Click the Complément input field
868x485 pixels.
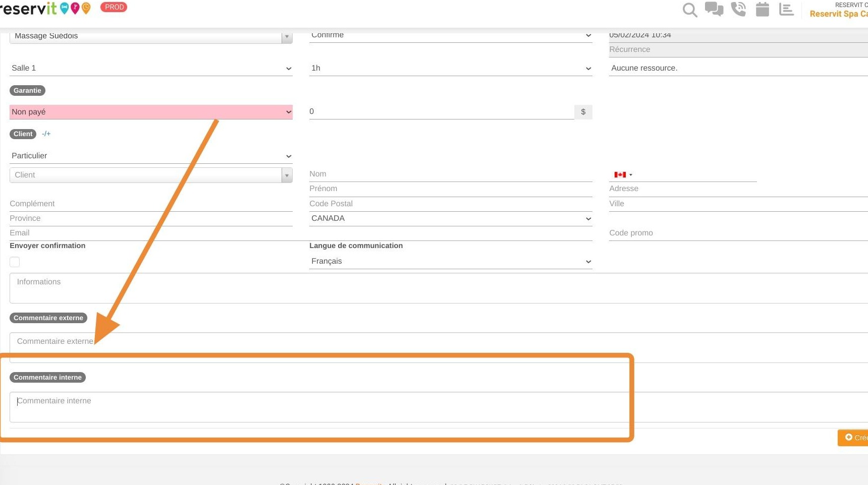pos(151,204)
